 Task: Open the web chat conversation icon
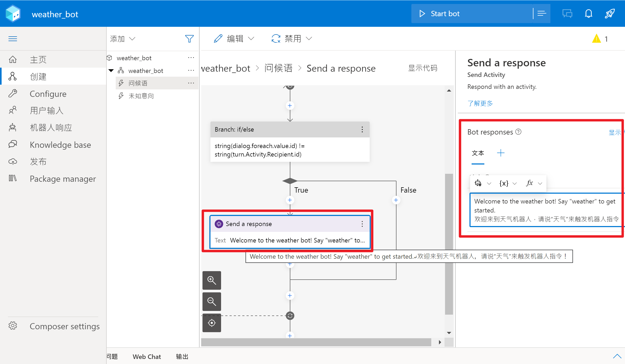tap(567, 14)
